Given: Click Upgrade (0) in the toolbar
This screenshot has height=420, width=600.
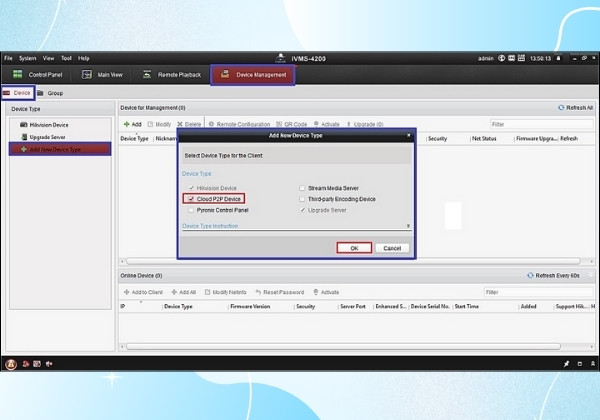Looking at the screenshot, I should pyautogui.click(x=365, y=124).
